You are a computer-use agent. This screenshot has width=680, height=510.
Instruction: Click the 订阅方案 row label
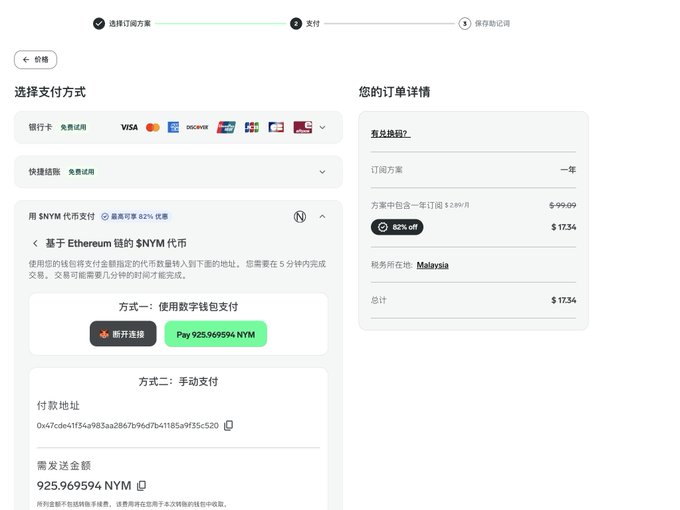pos(386,170)
